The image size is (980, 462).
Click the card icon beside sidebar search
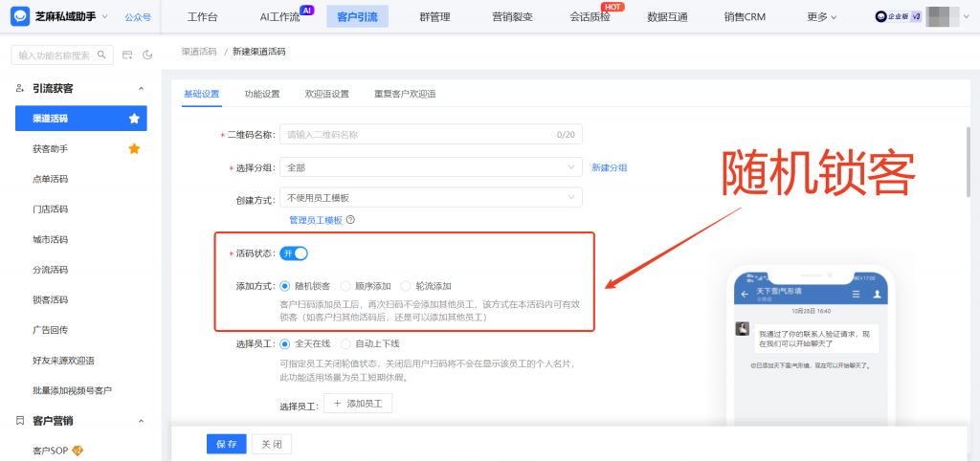click(127, 55)
